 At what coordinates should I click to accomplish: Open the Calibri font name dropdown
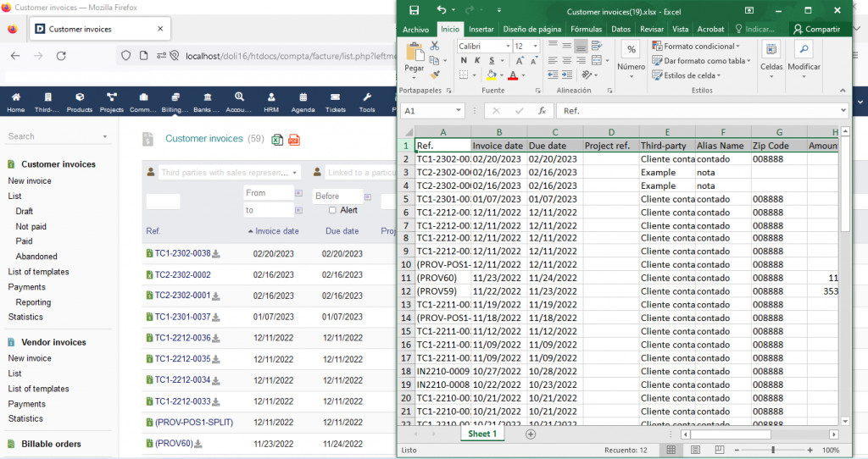click(x=508, y=46)
